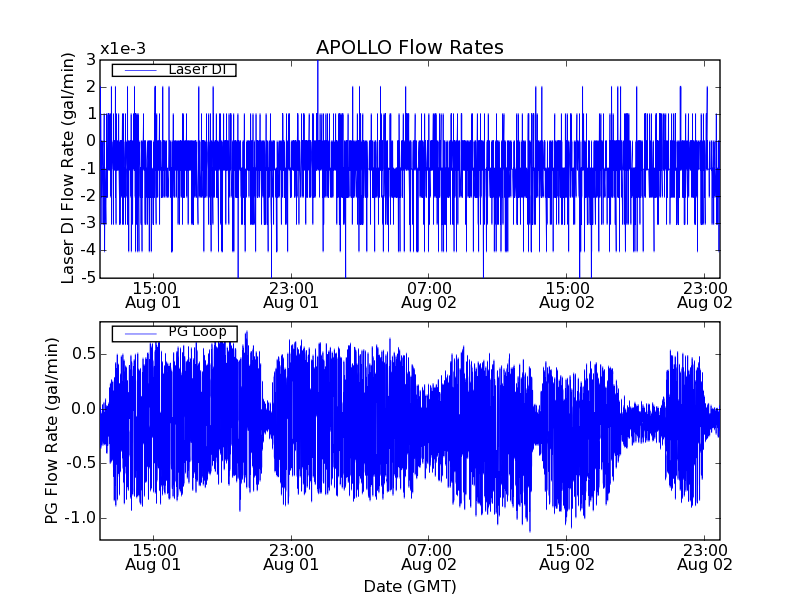800x600 pixels.
Task: Select the first 15:00 Aug 01 tick on top plot
Action: (153, 294)
